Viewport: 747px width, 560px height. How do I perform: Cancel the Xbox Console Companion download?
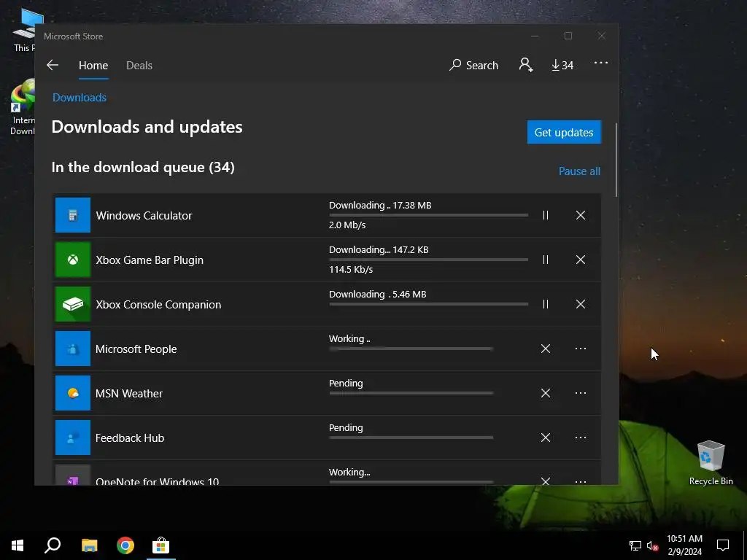580,304
